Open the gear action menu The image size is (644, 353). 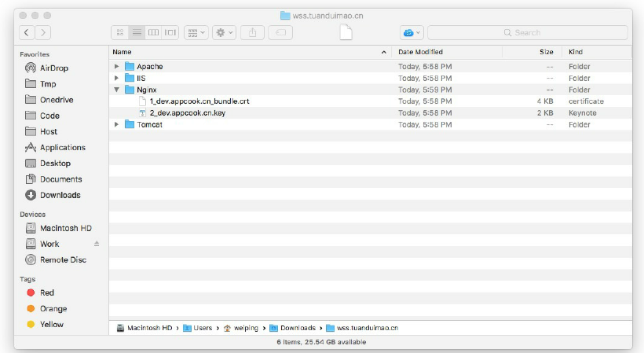225,32
